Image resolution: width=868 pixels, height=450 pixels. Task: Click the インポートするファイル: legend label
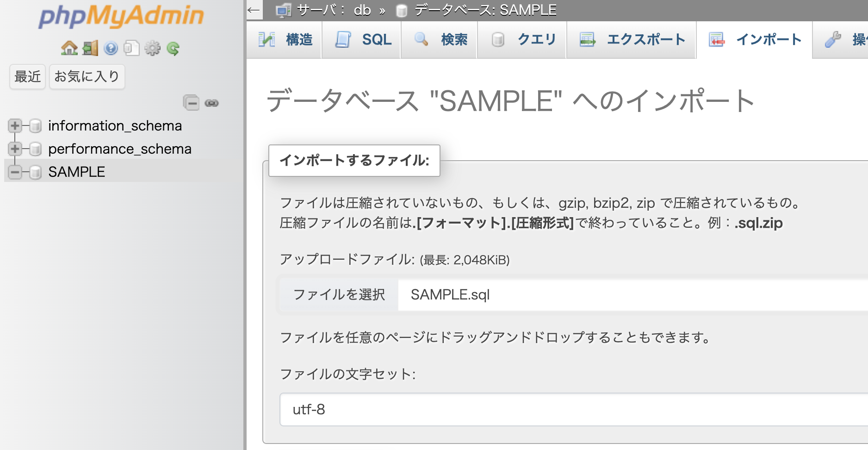pyautogui.click(x=354, y=161)
